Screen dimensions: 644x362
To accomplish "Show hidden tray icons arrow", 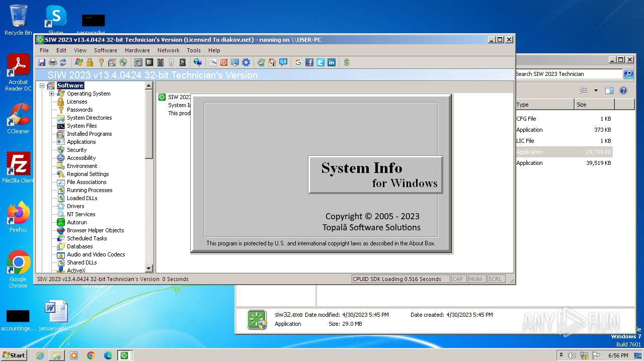I will [x=561, y=355].
